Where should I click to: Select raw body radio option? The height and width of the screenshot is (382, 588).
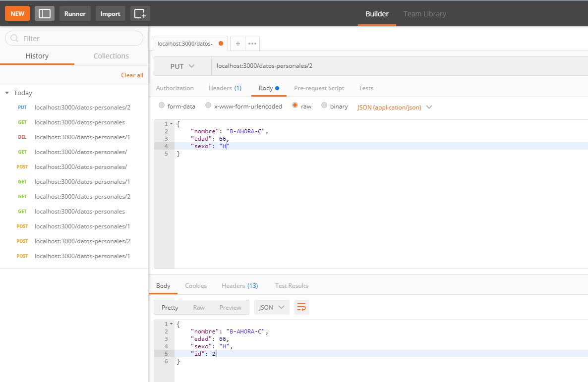point(295,106)
